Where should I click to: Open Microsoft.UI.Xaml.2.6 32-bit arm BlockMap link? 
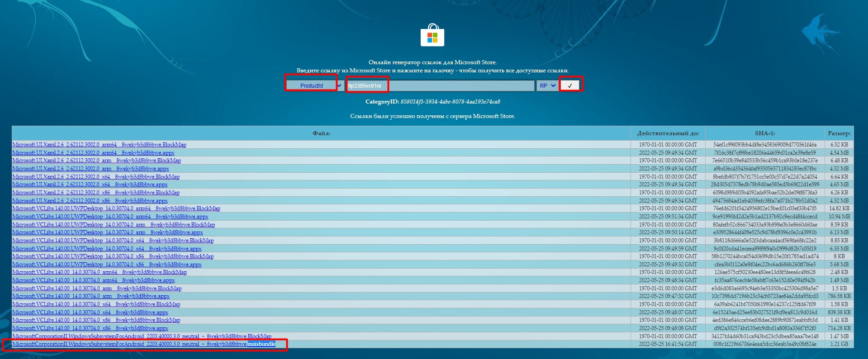tap(97, 161)
